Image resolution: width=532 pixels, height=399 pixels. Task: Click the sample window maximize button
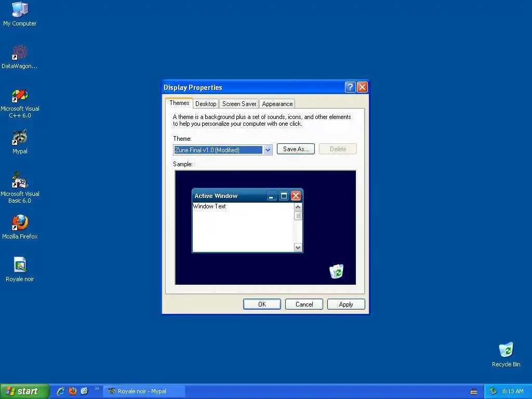284,196
